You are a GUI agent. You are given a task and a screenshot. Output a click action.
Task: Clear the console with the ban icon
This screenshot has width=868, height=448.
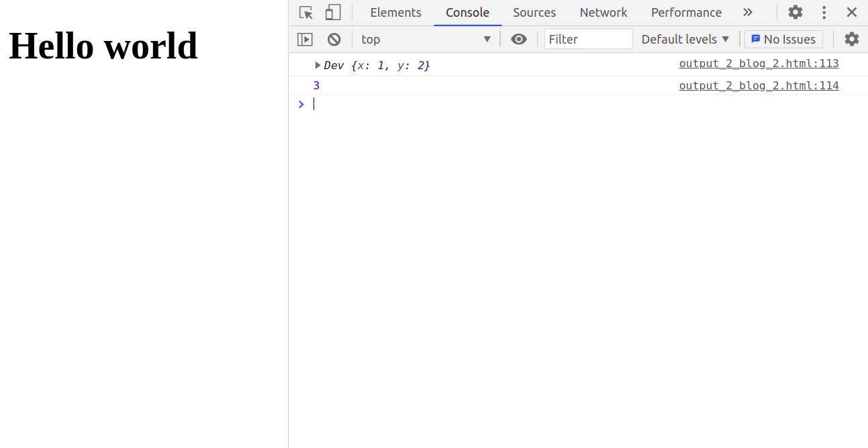(x=334, y=40)
